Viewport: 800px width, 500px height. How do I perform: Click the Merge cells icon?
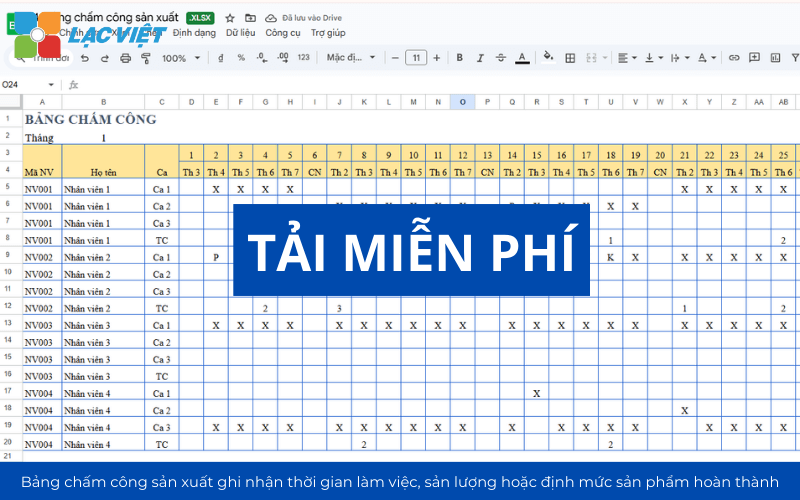pyautogui.click(x=591, y=58)
